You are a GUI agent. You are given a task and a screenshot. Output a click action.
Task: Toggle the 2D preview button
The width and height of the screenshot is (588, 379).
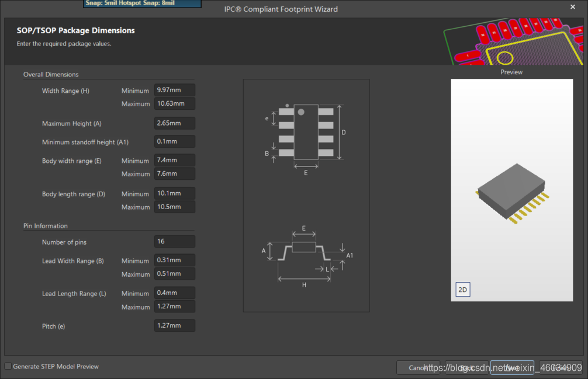462,290
